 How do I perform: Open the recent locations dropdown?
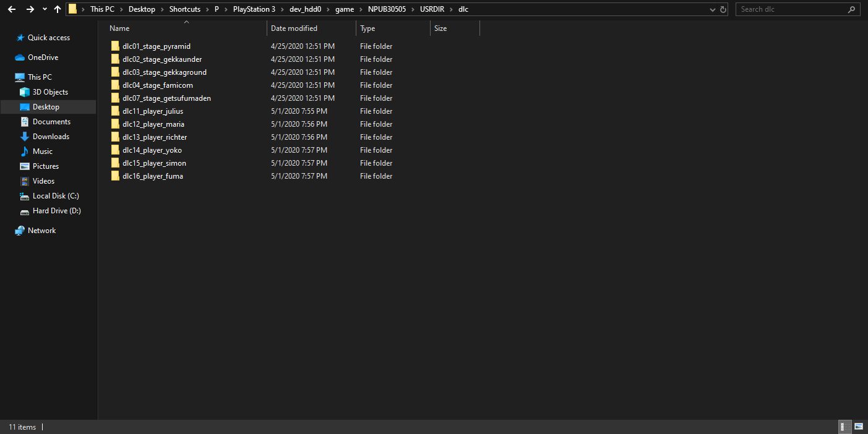pos(45,9)
